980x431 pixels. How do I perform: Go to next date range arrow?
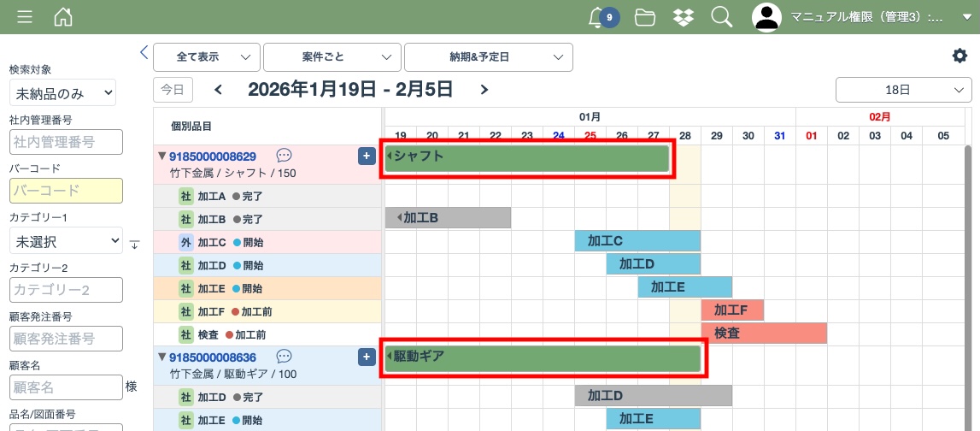[484, 90]
